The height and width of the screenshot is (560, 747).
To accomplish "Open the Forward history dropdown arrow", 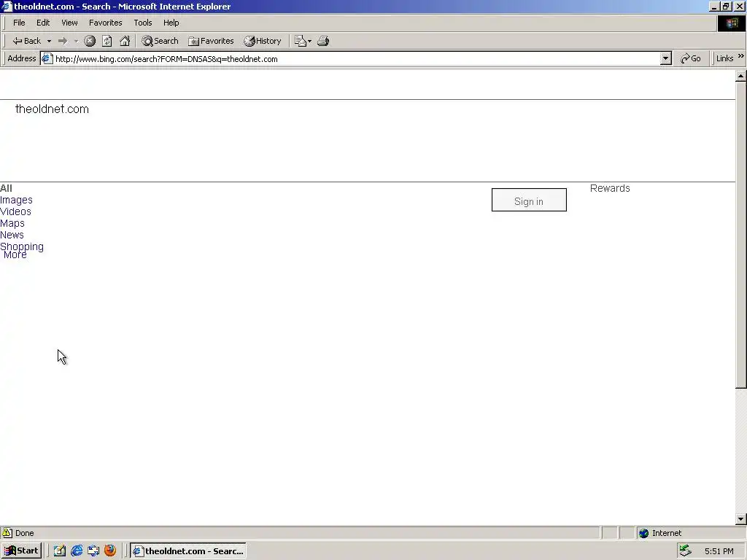I will pos(76,41).
